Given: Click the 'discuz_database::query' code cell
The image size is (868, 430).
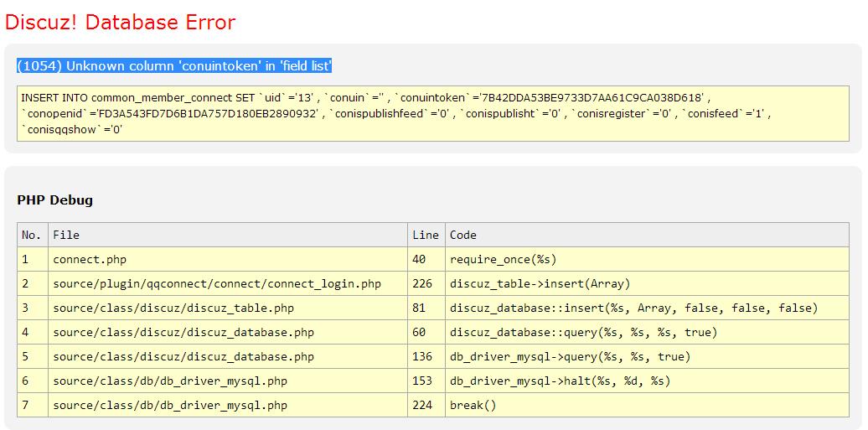Looking at the screenshot, I should tap(583, 332).
